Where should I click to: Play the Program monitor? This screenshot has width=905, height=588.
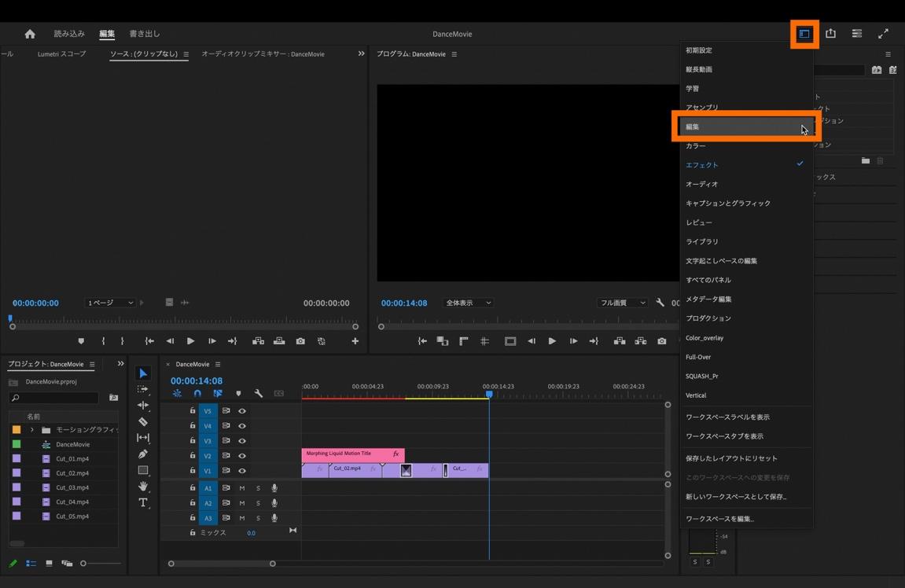[x=552, y=341]
